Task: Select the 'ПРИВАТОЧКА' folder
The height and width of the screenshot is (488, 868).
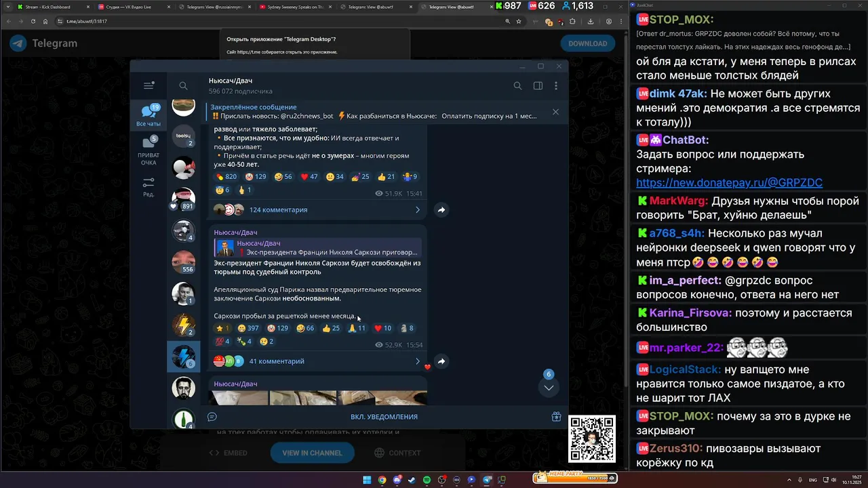Action: (x=149, y=150)
